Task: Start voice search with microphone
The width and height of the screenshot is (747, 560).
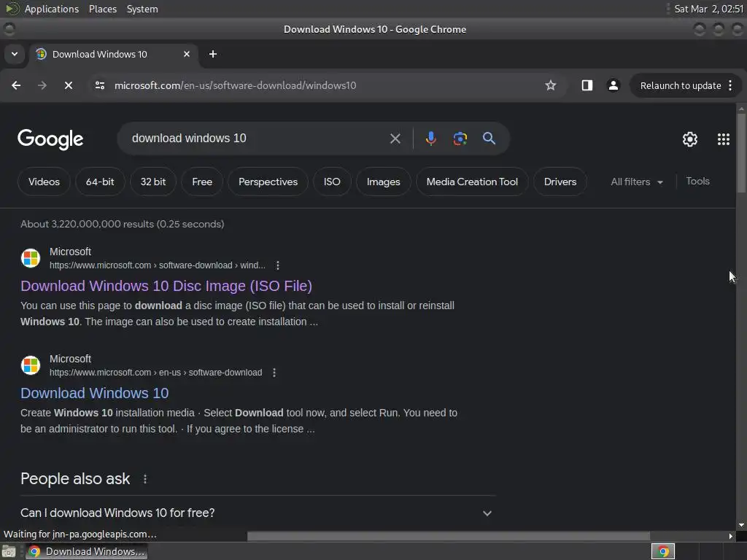Action: click(x=430, y=139)
